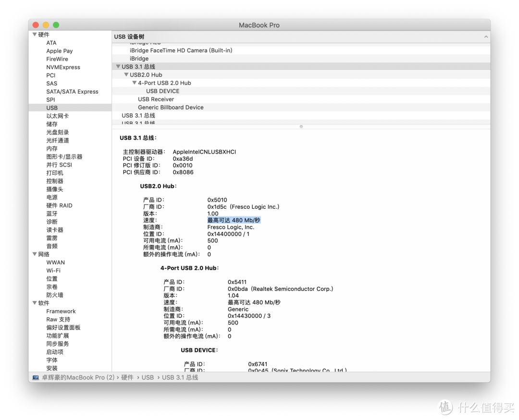Click the sort chevron in USB 设备树 header

coord(486,37)
